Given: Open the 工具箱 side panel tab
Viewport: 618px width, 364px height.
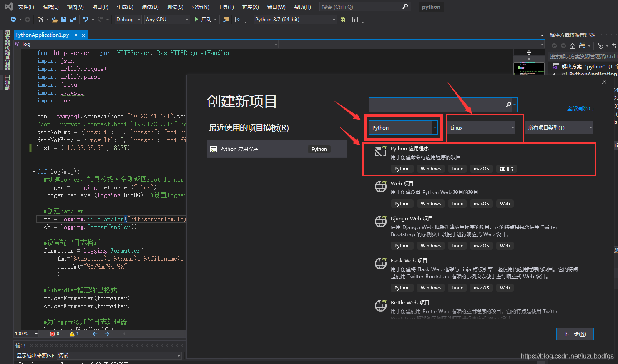Looking at the screenshot, I should point(7,82).
